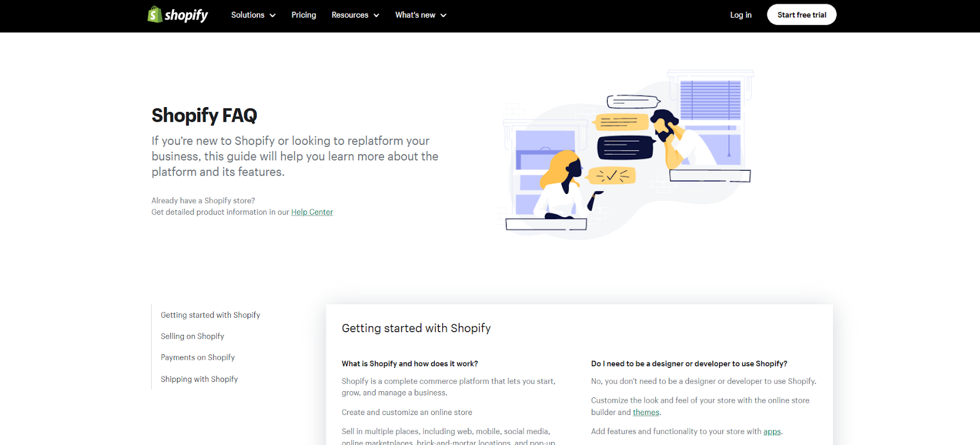This screenshot has height=445, width=980.
Task: Click the dark navy speech bubble
Action: [x=624, y=148]
